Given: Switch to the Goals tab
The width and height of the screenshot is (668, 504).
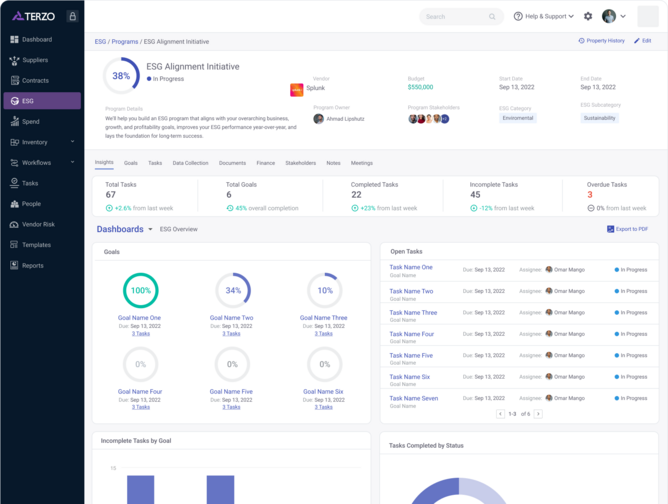Looking at the screenshot, I should [131, 163].
